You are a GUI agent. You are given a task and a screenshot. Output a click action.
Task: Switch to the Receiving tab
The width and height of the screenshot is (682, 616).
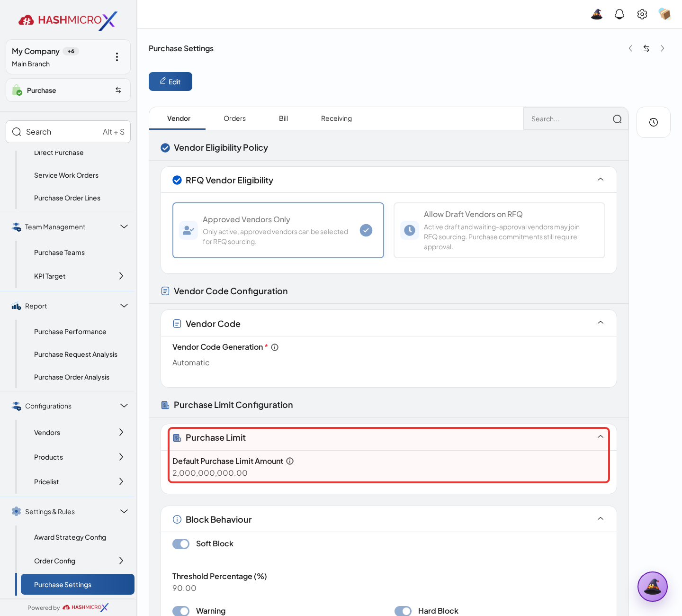tap(336, 118)
